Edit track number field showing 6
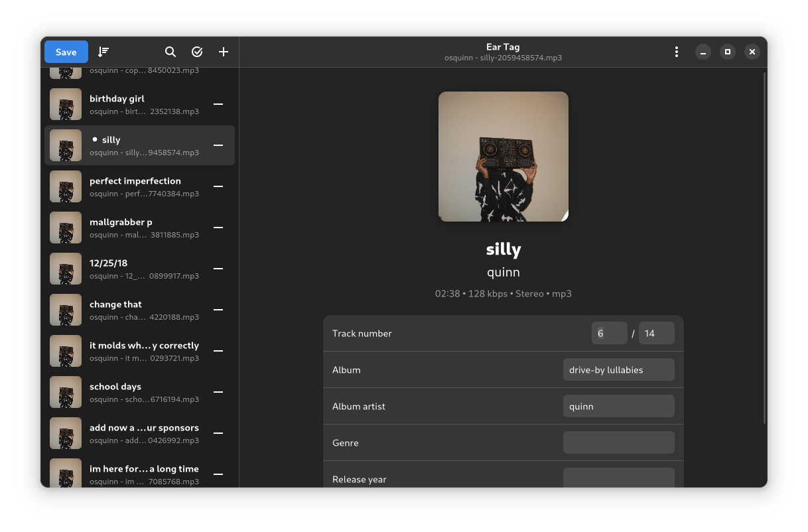808x532 pixels. 609,333
